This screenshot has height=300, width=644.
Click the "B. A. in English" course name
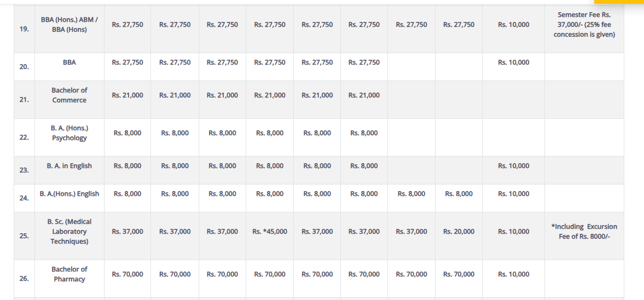coord(69,166)
